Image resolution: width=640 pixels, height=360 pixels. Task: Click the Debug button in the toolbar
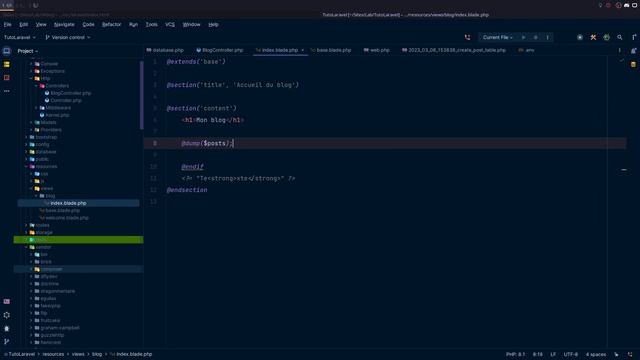coord(536,37)
